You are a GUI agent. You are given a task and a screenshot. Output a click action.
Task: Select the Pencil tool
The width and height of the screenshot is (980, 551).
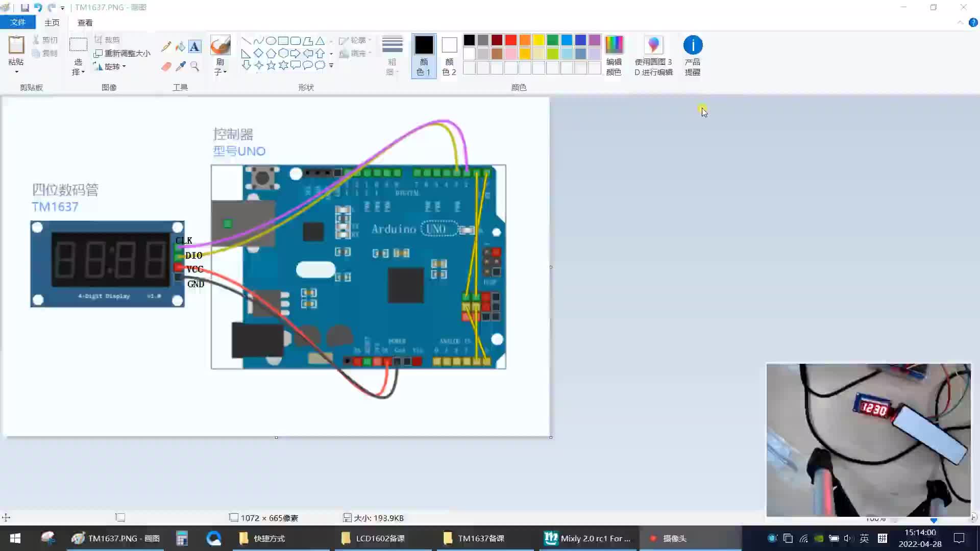[x=166, y=46]
